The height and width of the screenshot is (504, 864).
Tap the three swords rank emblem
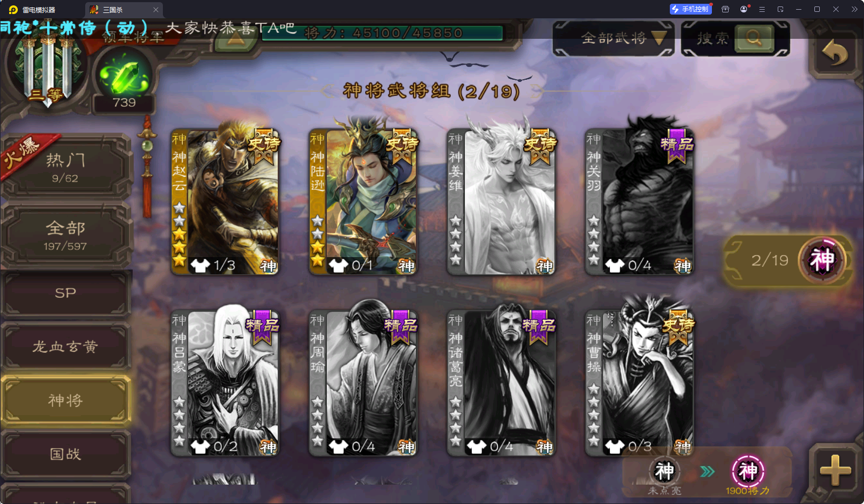(47, 67)
